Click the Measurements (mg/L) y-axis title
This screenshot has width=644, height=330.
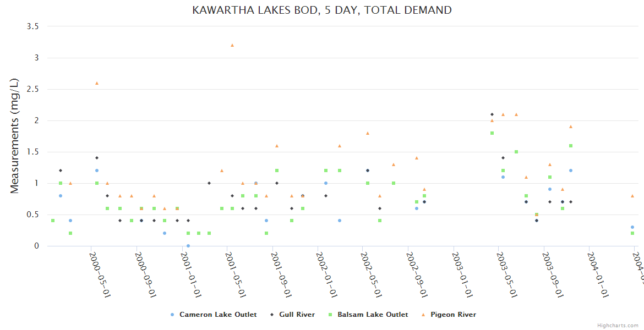coord(15,136)
